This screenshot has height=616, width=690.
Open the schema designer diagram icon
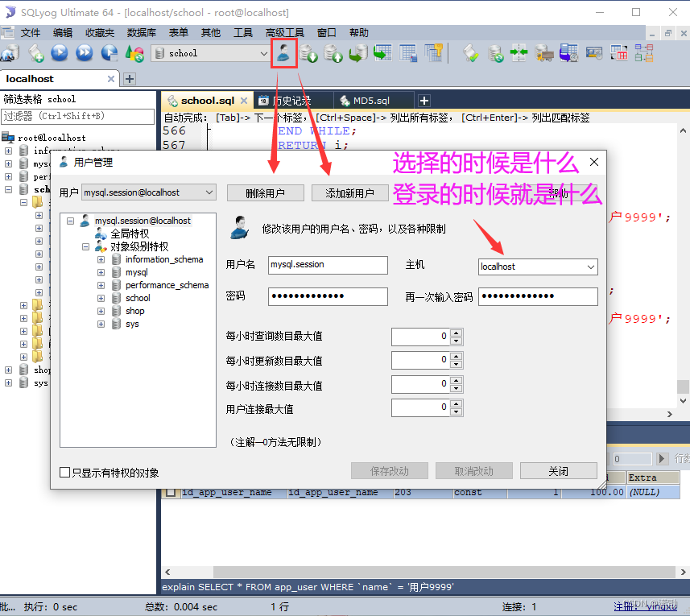pyautogui.click(x=644, y=53)
